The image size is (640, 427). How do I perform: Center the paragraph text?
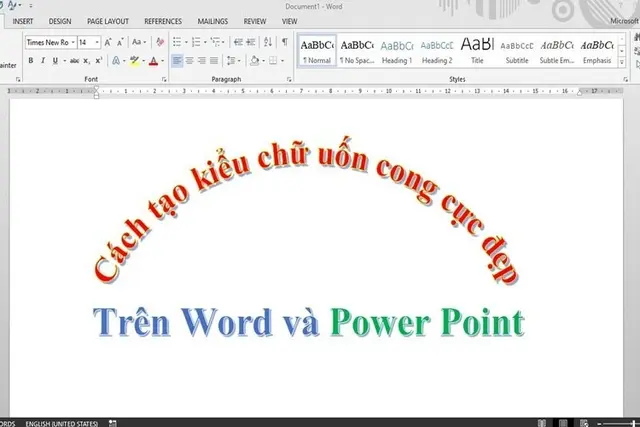coord(189,61)
